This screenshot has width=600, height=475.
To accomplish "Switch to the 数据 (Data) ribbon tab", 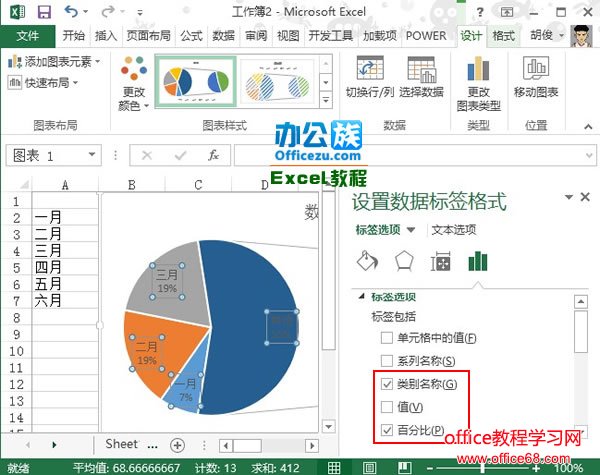I will point(223,36).
